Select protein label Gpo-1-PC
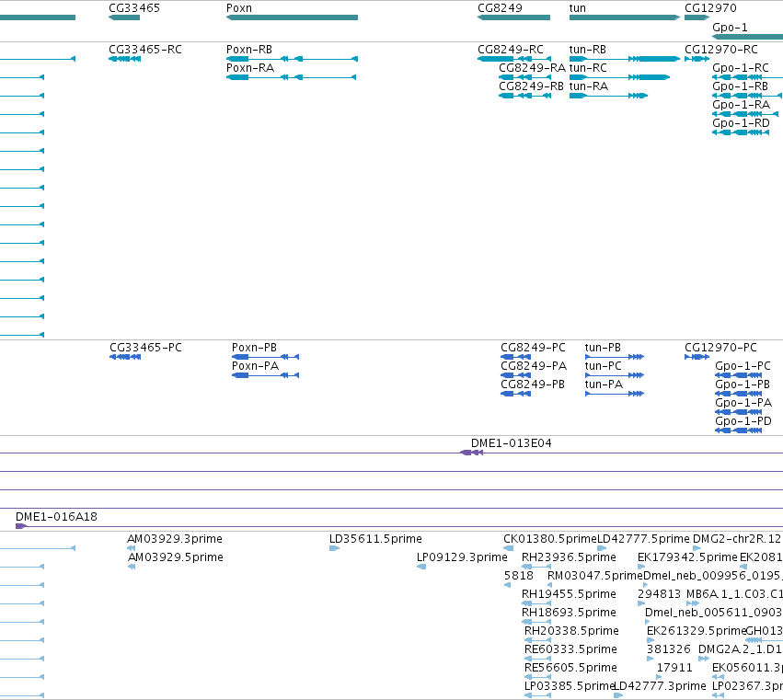Image resolution: width=783 pixels, height=700 pixels. (743, 366)
